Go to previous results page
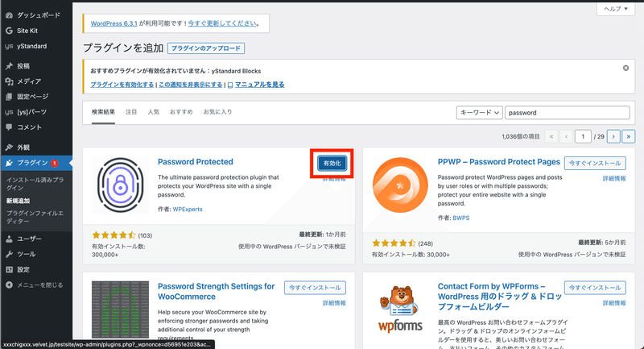Viewport: 644px width, 349px height. click(567, 136)
